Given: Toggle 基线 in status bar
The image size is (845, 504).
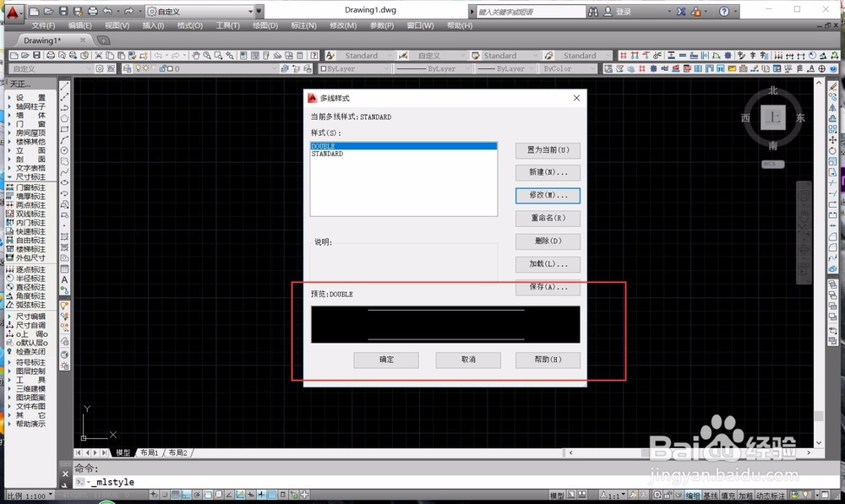Looking at the screenshot, I should pyautogui.click(x=711, y=496).
